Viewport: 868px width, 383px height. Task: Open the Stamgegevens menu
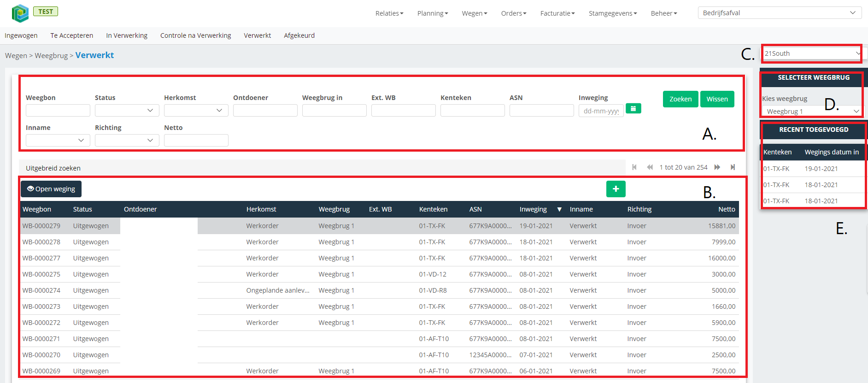[x=613, y=13]
